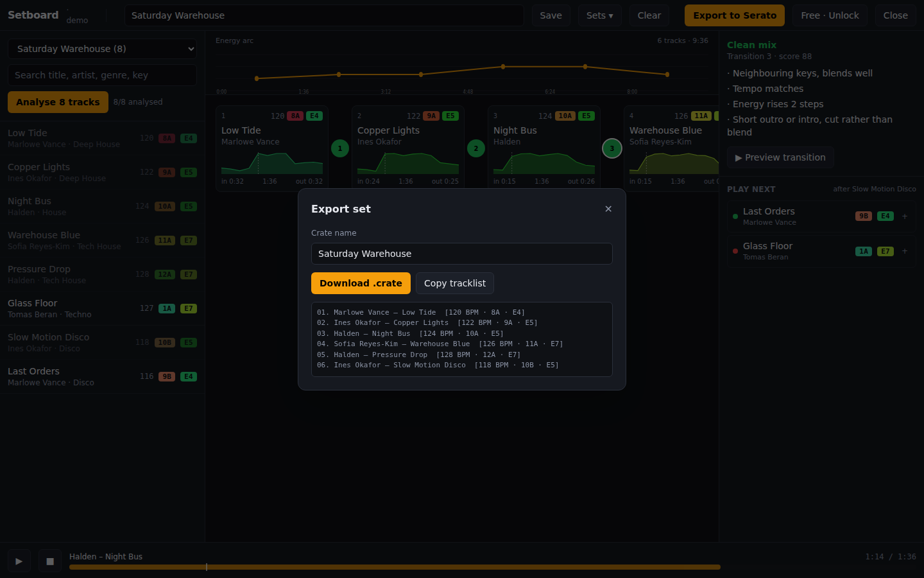Save the current set
Screen dimensions: 924x578
[x=551, y=15]
